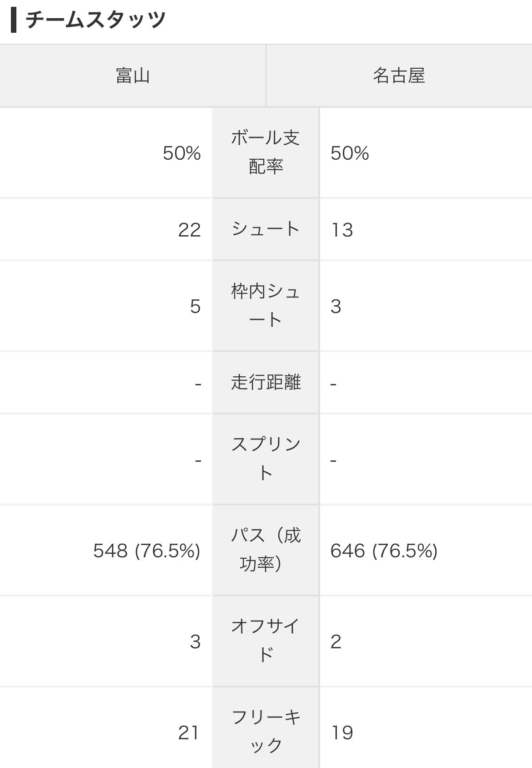Click the パス(成功率) stat label
The image size is (532, 768).
(266, 550)
